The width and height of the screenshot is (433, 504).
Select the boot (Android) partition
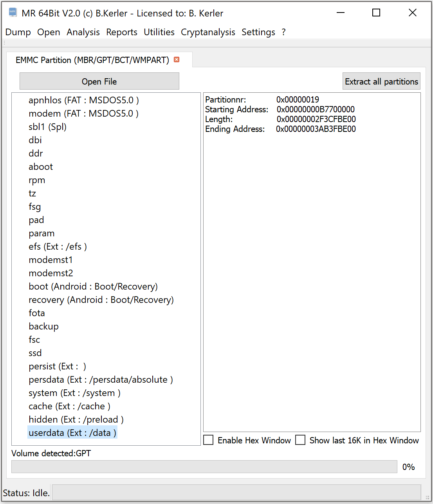tap(93, 286)
